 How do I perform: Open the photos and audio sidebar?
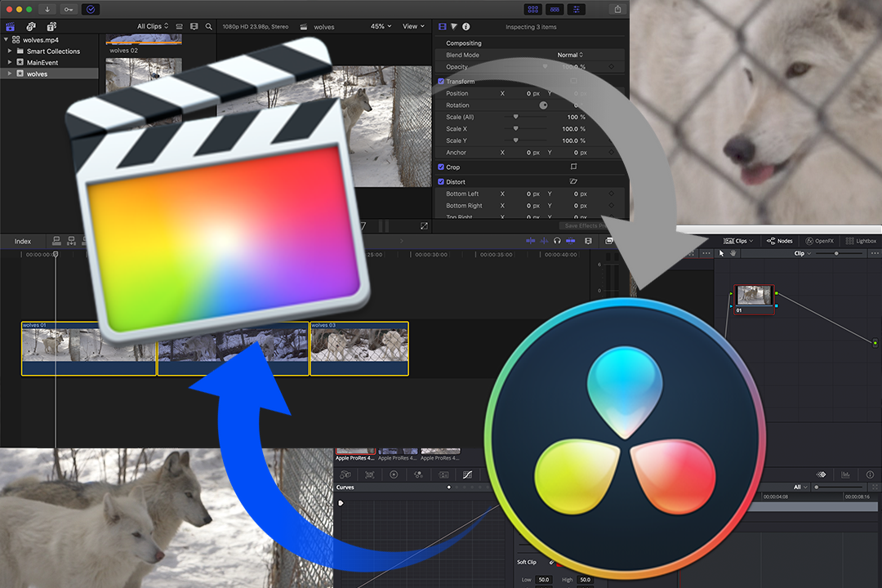pyautogui.click(x=31, y=26)
